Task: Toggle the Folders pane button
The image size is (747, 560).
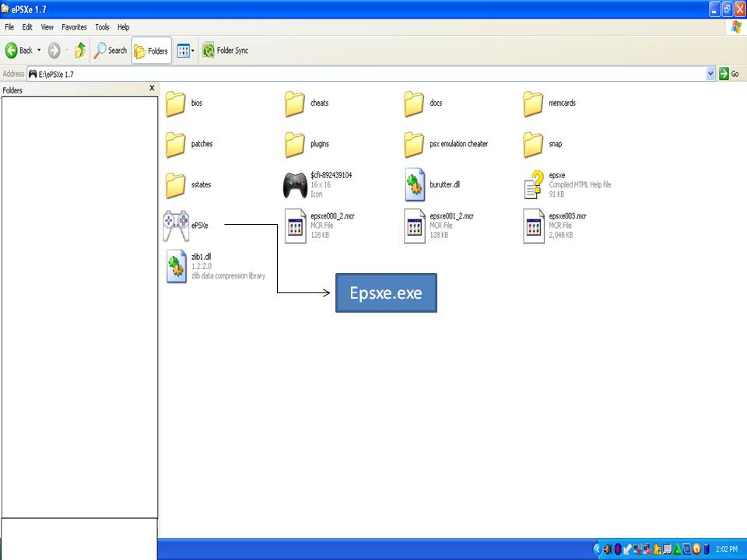Action: (151, 51)
